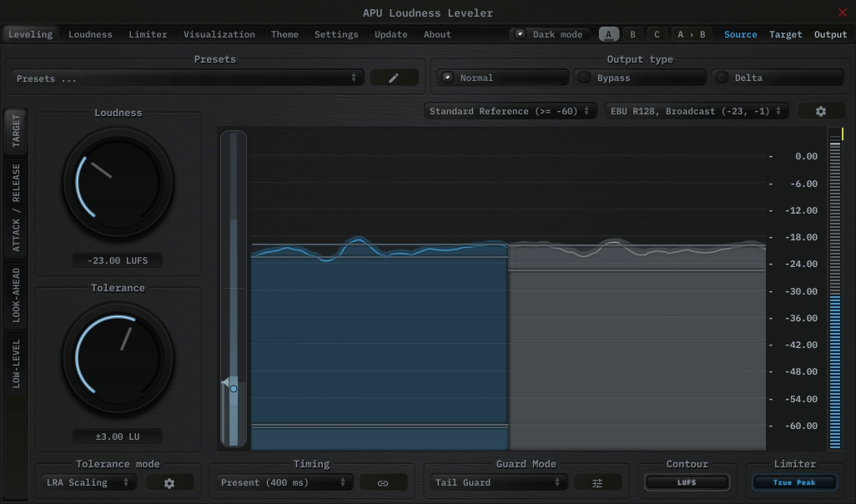The width and height of the screenshot is (856, 504).
Task: Open Guard Mode advanced settings sliders icon
Action: pos(598,481)
